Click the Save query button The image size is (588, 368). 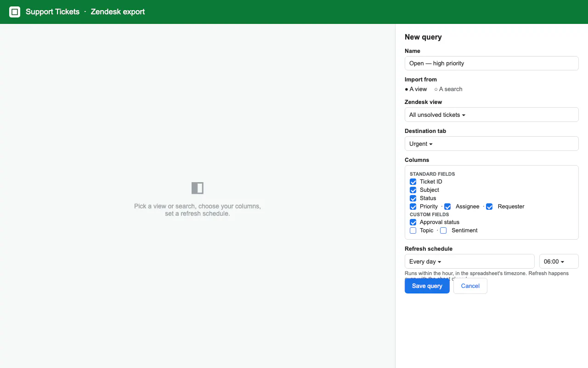[427, 286]
